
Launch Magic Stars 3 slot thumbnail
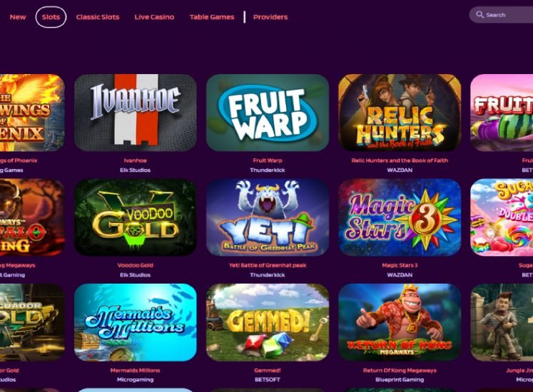(400, 217)
